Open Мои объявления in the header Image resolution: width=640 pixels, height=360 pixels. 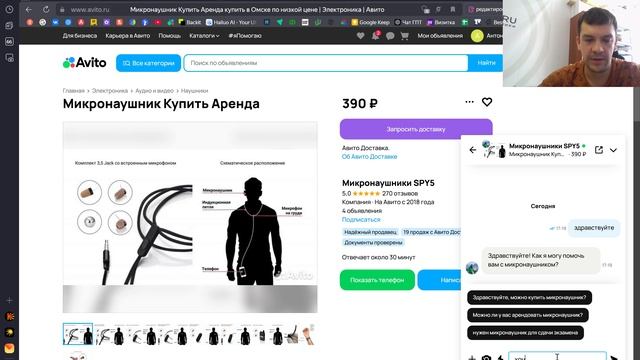coord(440,36)
